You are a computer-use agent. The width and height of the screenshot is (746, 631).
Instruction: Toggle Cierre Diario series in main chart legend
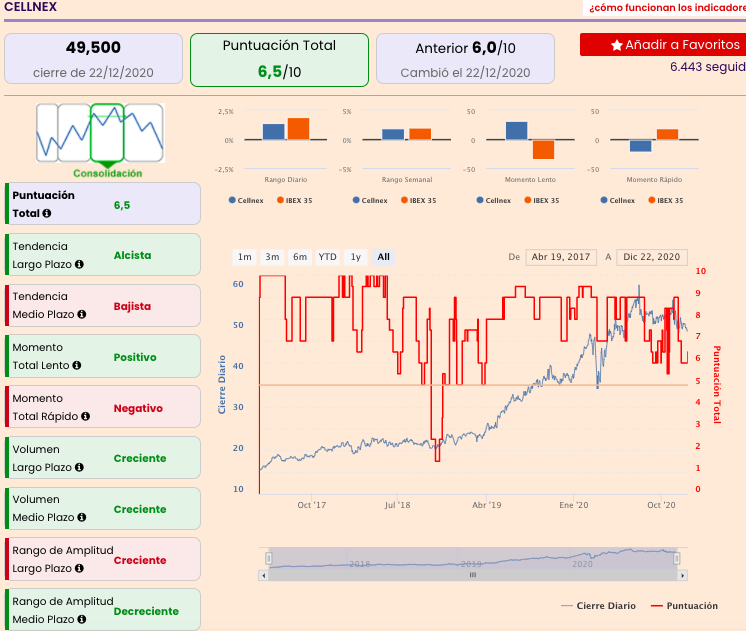599,606
